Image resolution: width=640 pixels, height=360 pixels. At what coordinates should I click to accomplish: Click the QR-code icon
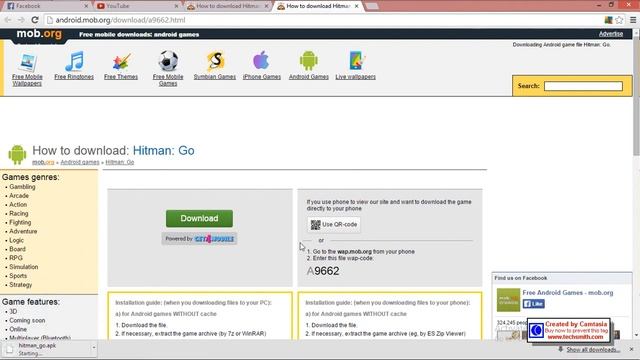click(316, 224)
